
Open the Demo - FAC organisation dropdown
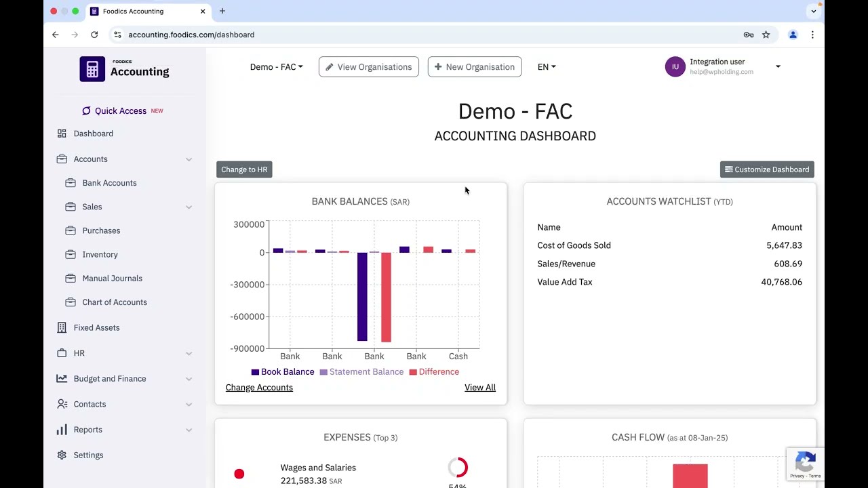tap(276, 66)
